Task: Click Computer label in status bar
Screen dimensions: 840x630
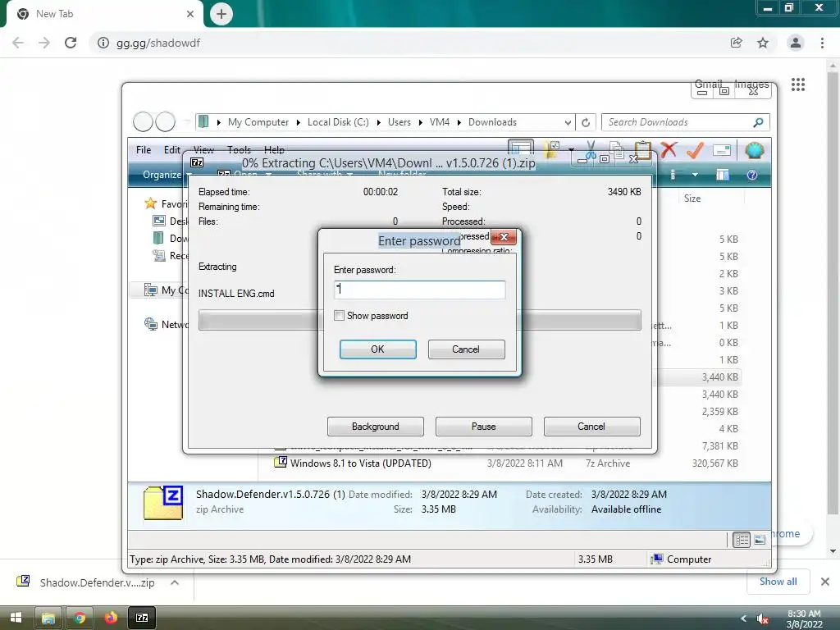Action: pyautogui.click(x=689, y=559)
